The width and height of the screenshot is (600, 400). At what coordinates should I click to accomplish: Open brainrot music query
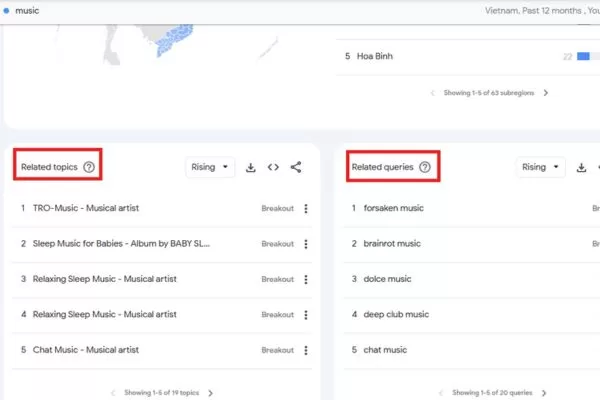tap(392, 243)
